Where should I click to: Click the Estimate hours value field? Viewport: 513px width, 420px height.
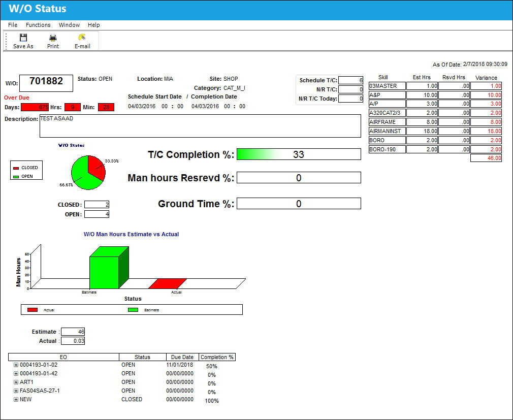pos(73,332)
